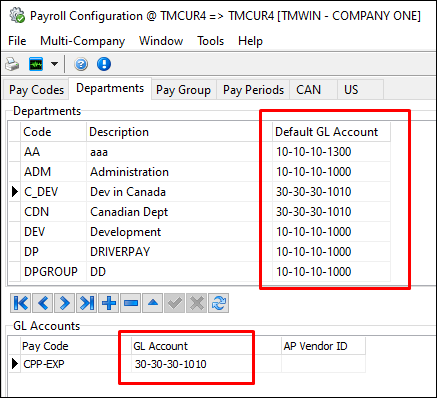Go to next record arrow
The width and height of the screenshot is (437, 398).
pyautogui.click(x=65, y=303)
